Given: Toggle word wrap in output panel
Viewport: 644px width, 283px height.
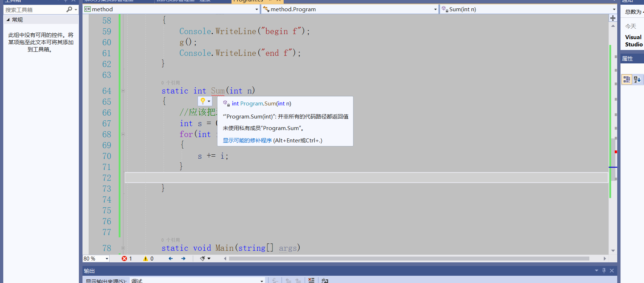Looking at the screenshot, I should pyautogui.click(x=325, y=280).
